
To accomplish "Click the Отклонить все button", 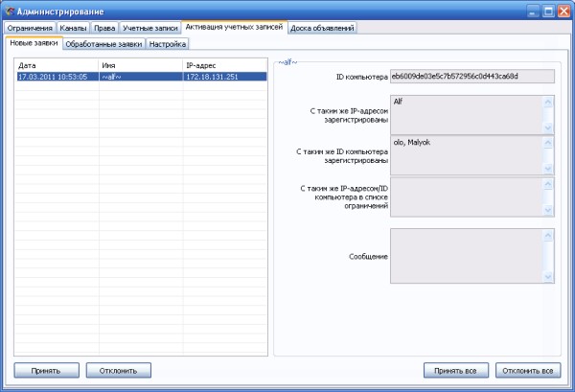I will [529, 370].
